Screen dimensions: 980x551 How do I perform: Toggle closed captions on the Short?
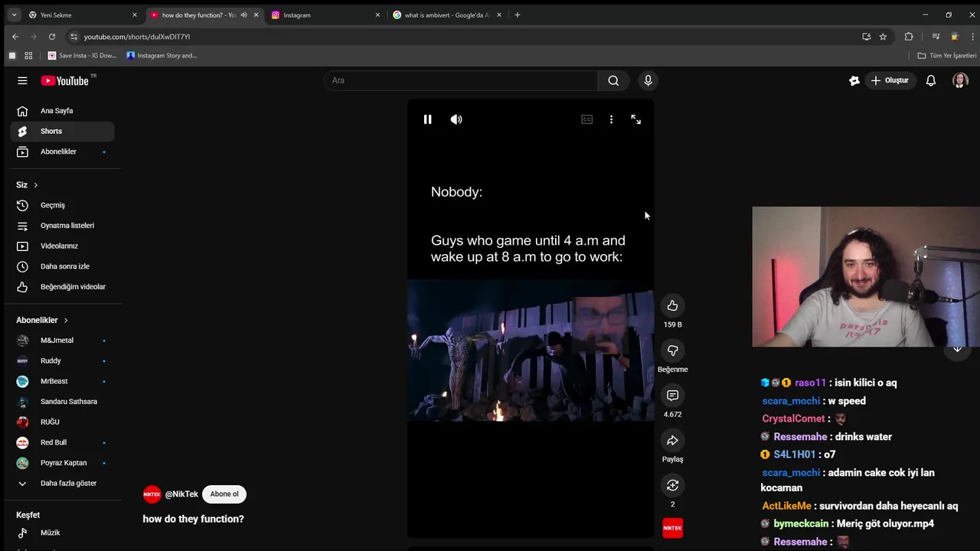coord(586,119)
